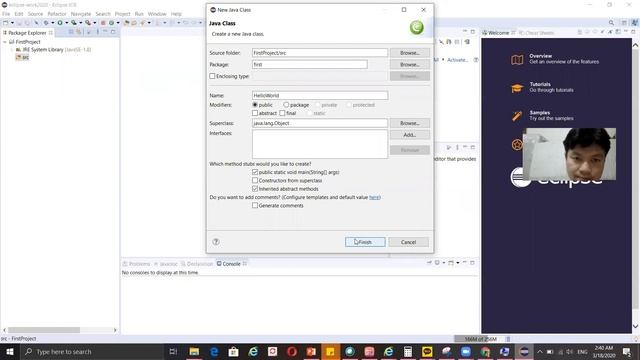Image resolution: width=640 pixels, height=360 pixels.
Task: Click Browse next to Package field
Action: [x=410, y=64]
